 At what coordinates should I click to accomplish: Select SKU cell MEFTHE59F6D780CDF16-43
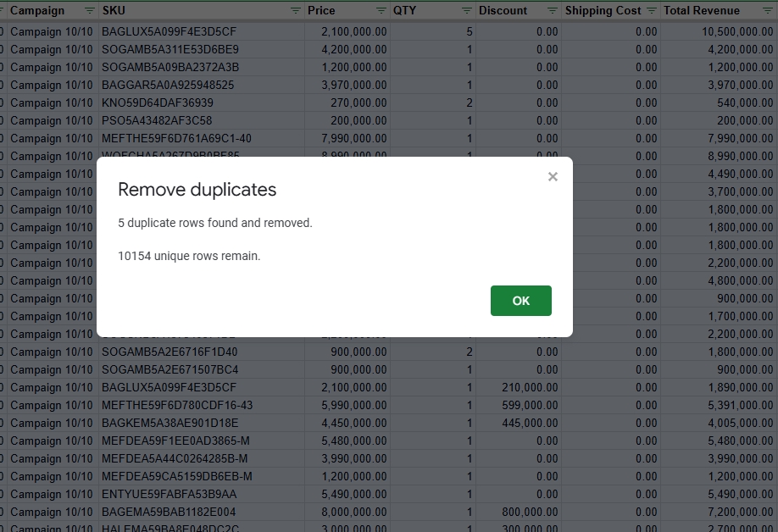tap(202, 406)
